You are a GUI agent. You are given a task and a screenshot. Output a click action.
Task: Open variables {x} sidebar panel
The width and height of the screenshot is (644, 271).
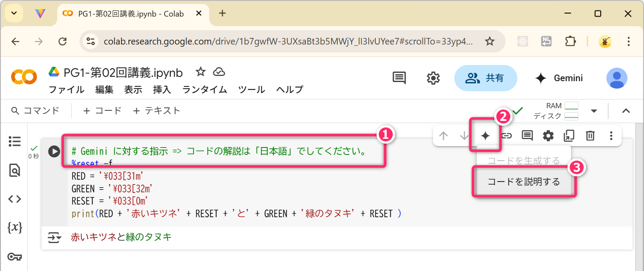pyautogui.click(x=15, y=227)
